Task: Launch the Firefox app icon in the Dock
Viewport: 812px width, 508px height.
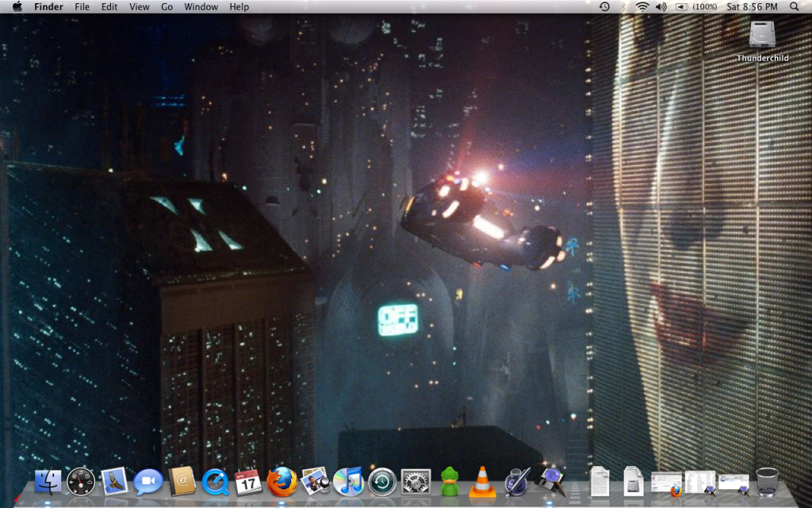Action: point(282,482)
